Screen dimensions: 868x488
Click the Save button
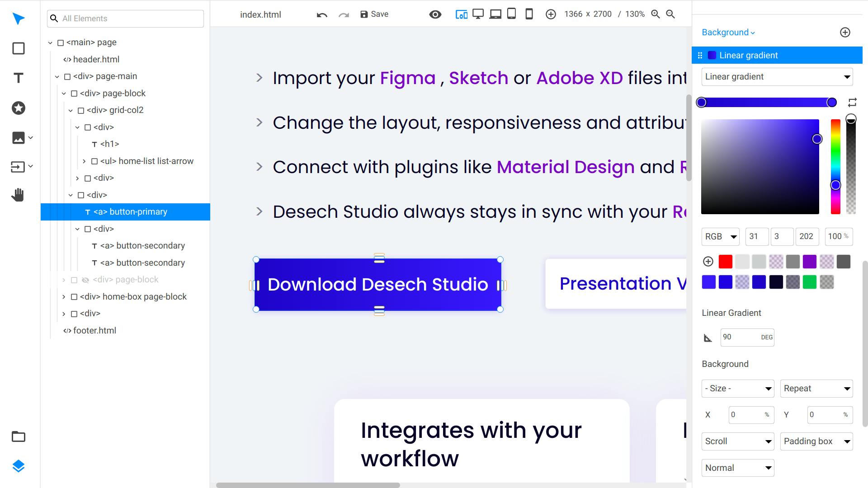374,14
